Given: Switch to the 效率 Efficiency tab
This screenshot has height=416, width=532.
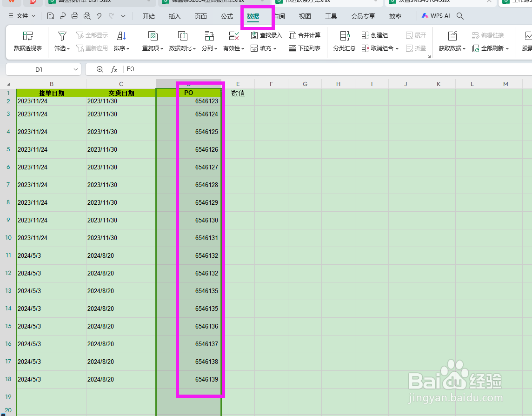Looking at the screenshot, I should coord(395,16).
